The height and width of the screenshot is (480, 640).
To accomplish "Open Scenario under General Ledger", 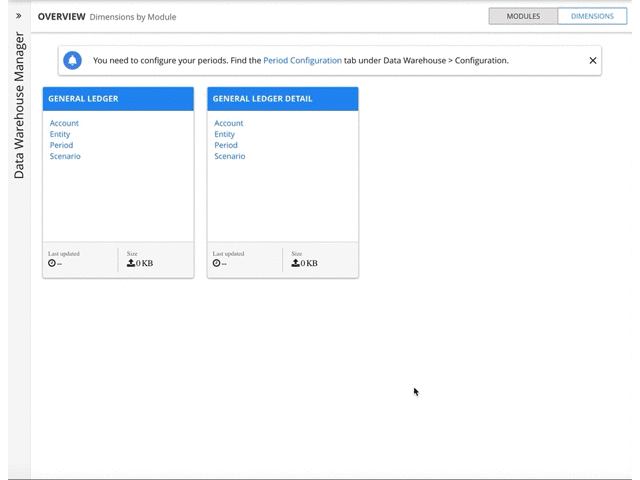I will click(x=65, y=156).
